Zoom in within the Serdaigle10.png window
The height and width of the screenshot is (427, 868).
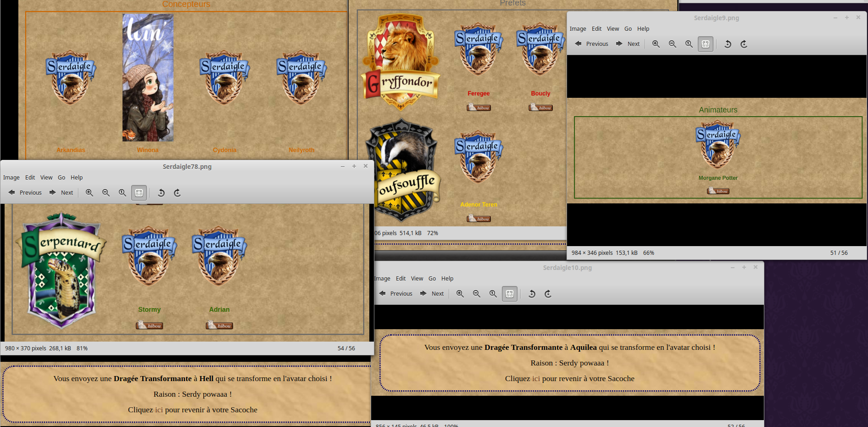tap(460, 294)
